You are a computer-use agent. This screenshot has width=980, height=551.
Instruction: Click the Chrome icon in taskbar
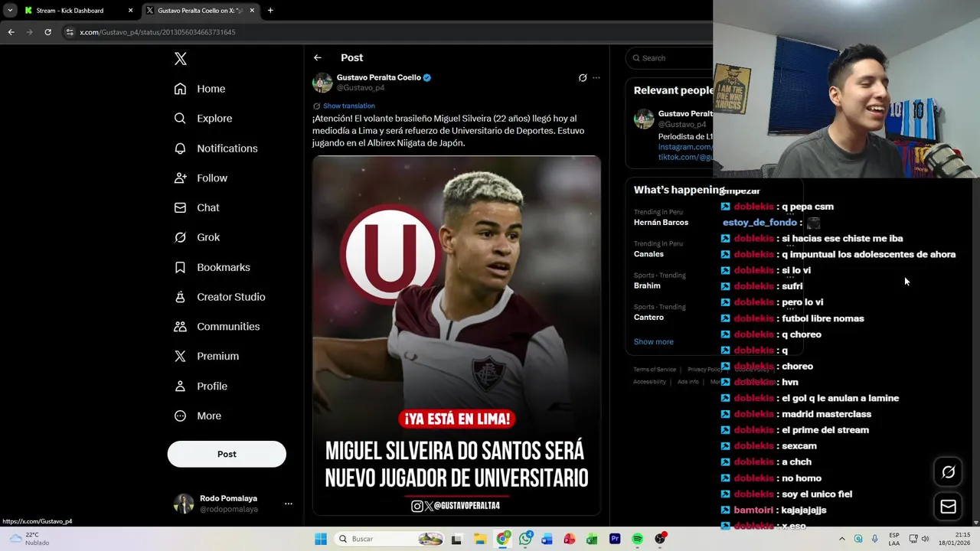(x=502, y=539)
